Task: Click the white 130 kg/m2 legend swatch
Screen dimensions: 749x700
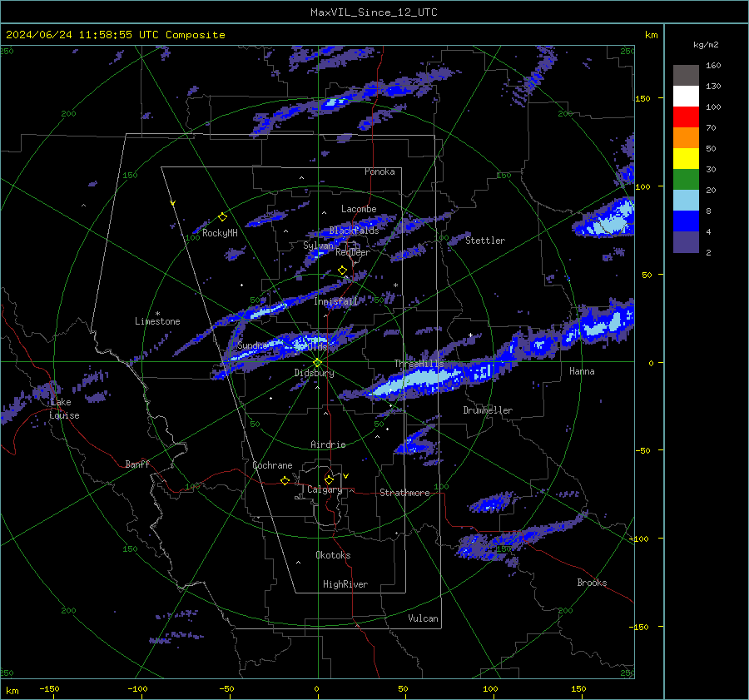Action: (x=686, y=96)
